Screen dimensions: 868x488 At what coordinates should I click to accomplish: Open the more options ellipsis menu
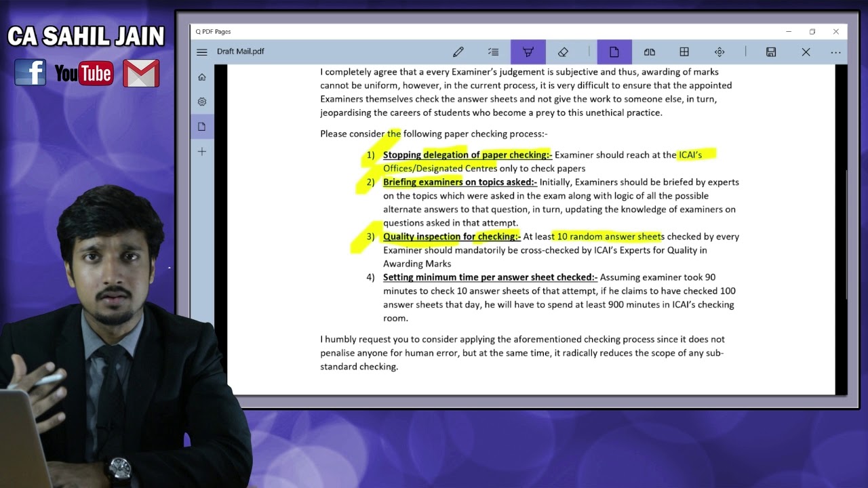(835, 52)
